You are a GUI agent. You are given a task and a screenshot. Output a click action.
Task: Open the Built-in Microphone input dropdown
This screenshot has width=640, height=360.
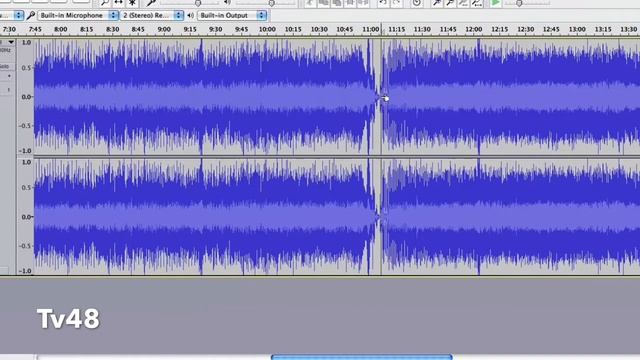click(78, 16)
